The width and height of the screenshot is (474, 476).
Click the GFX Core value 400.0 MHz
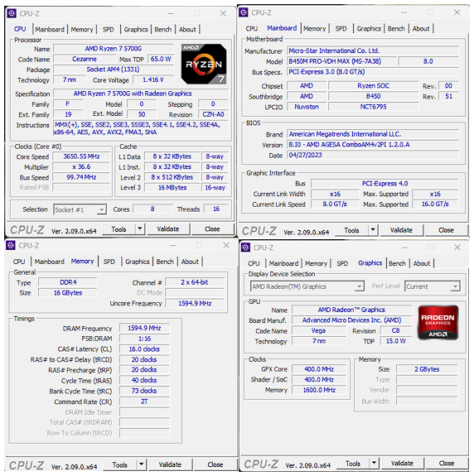(x=319, y=369)
